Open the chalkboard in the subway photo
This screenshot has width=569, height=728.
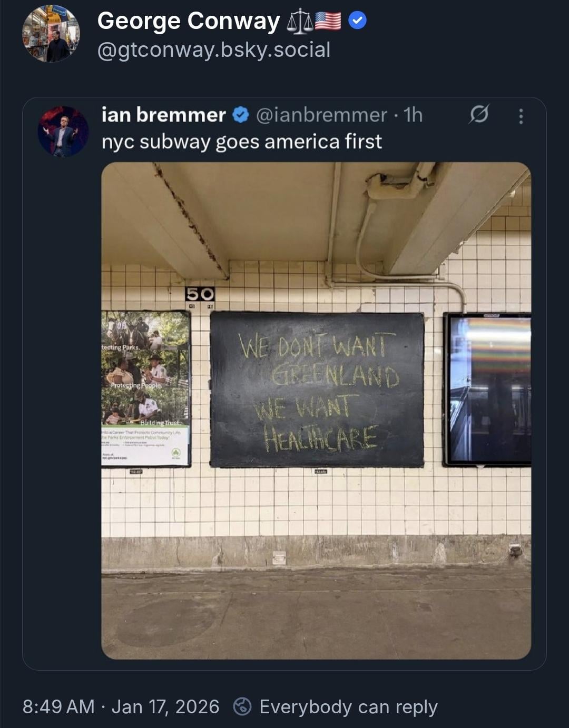pos(317,390)
